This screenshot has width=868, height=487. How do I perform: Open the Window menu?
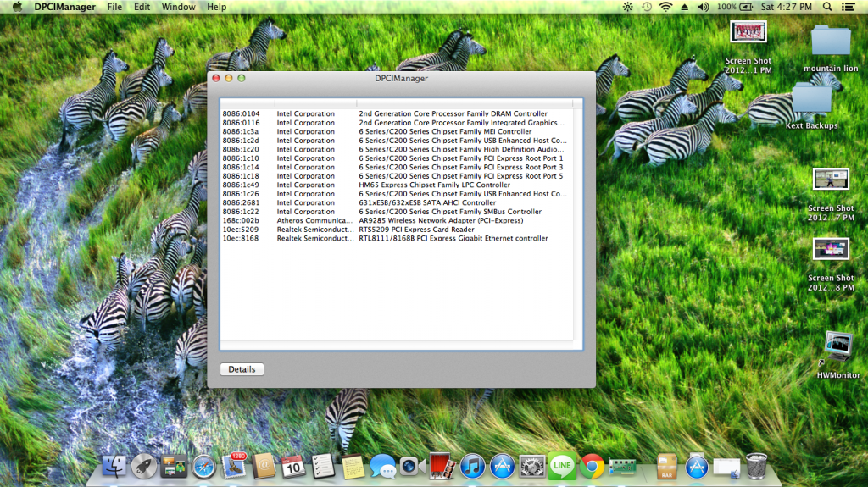coord(178,7)
